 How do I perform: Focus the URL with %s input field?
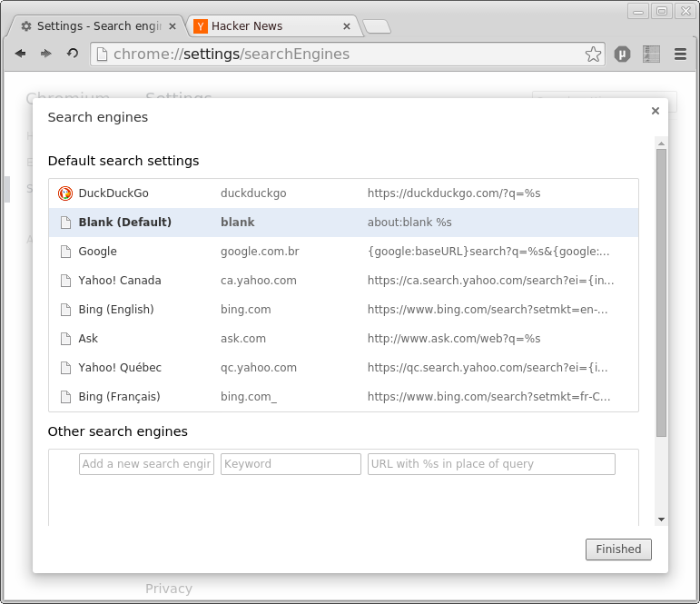pos(491,464)
